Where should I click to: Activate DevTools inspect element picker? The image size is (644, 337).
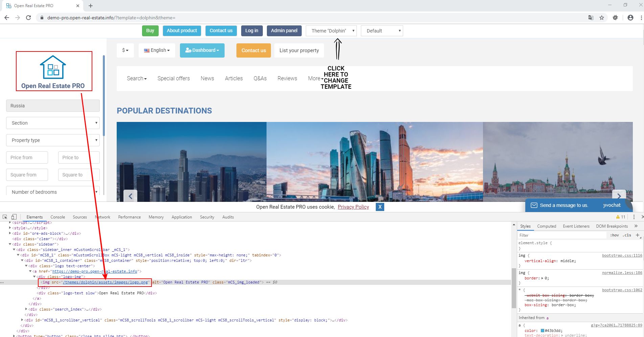(x=5, y=217)
